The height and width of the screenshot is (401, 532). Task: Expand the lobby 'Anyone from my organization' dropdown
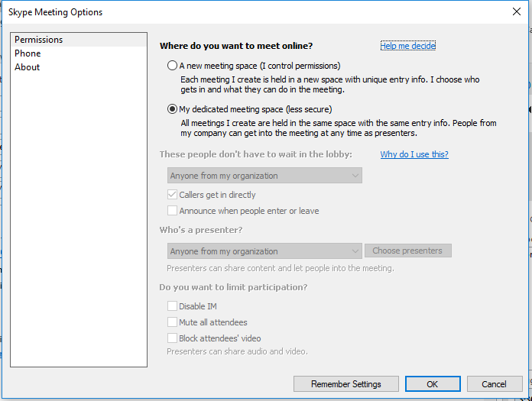coord(264,176)
